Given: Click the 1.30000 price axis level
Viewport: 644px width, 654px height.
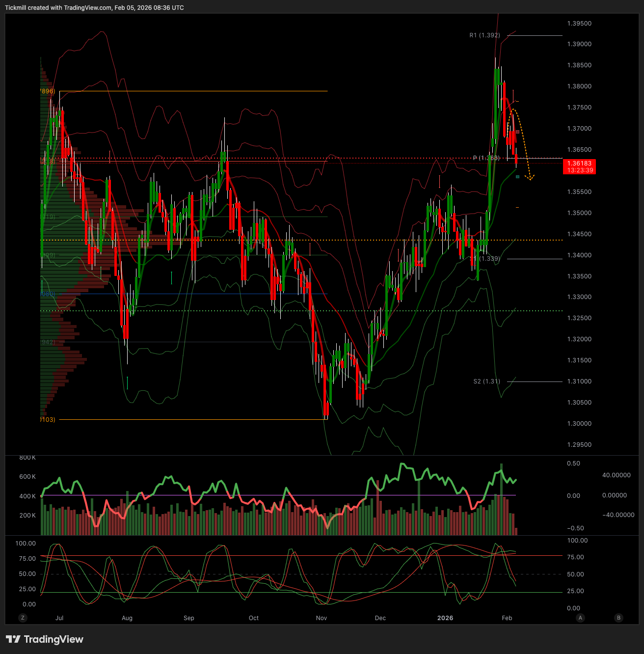Looking at the screenshot, I should [579, 424].
